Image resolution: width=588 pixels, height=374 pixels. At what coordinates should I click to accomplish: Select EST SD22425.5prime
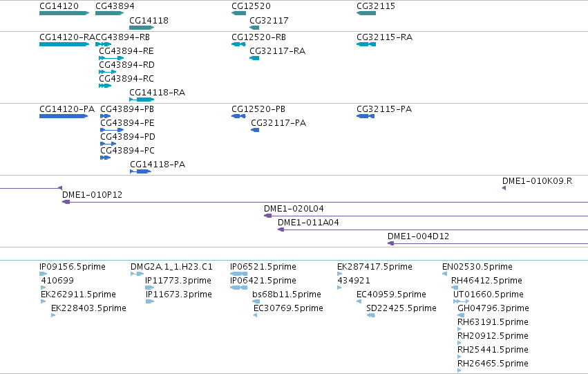371,315
